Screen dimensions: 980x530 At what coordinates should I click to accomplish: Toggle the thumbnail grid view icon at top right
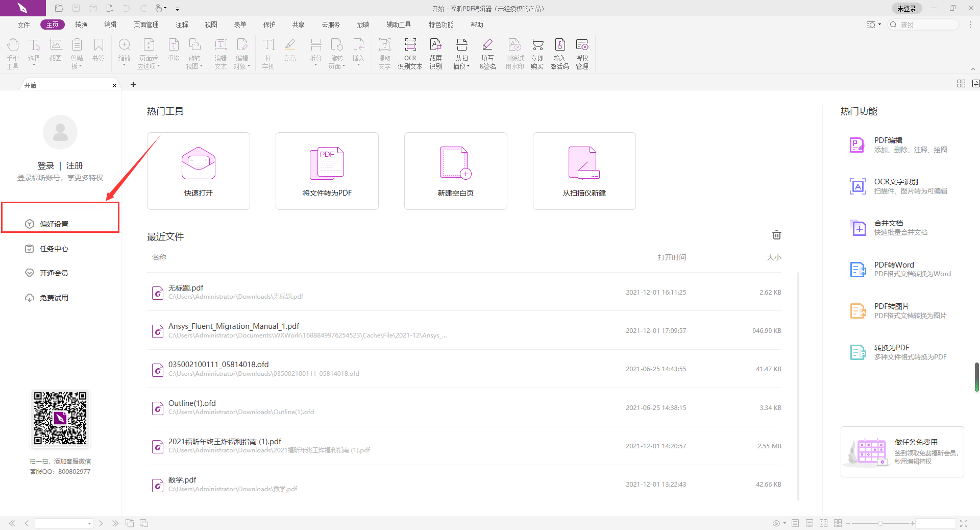tap(961, 84)
